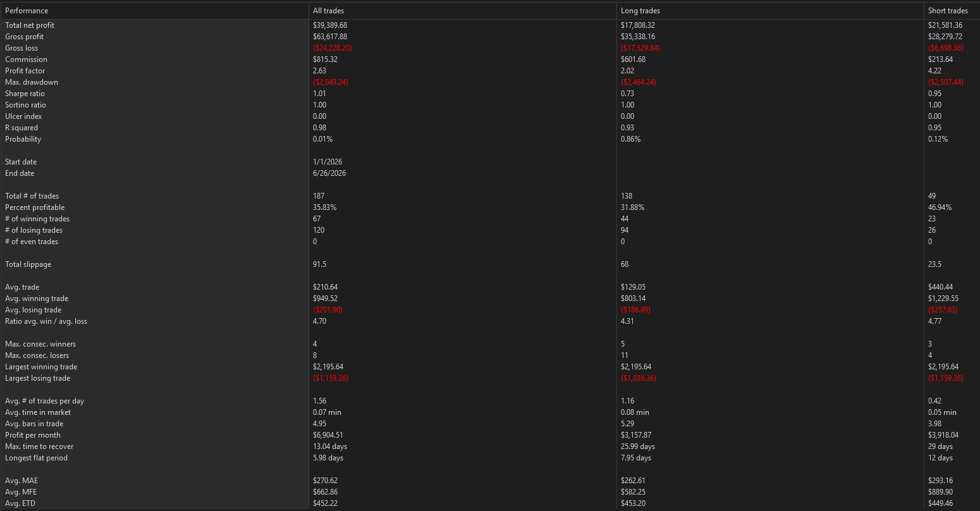Click the Profit factor row label
980x511 pixels.
25,71
